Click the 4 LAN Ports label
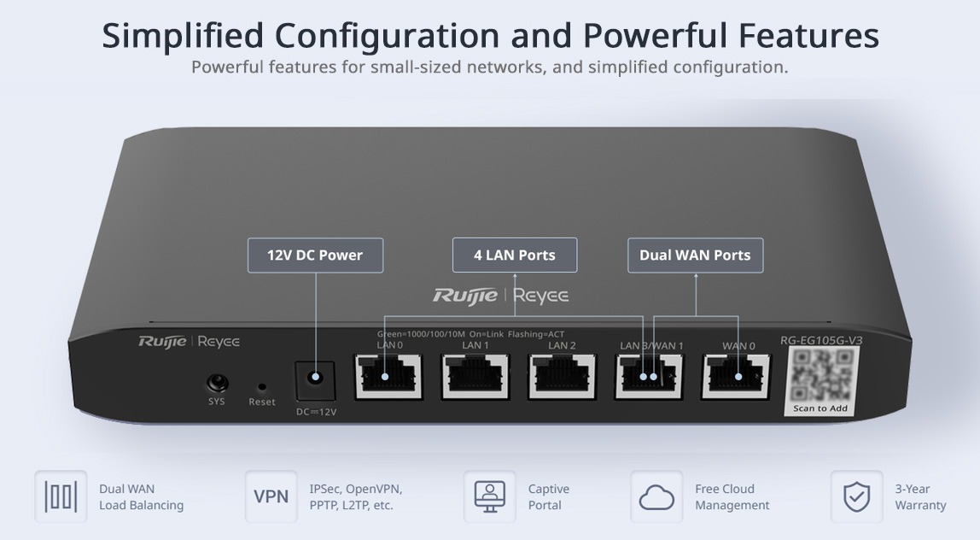The height and width of the screenshot is (540, 980). pyautogui.click(x=515, y=255)
